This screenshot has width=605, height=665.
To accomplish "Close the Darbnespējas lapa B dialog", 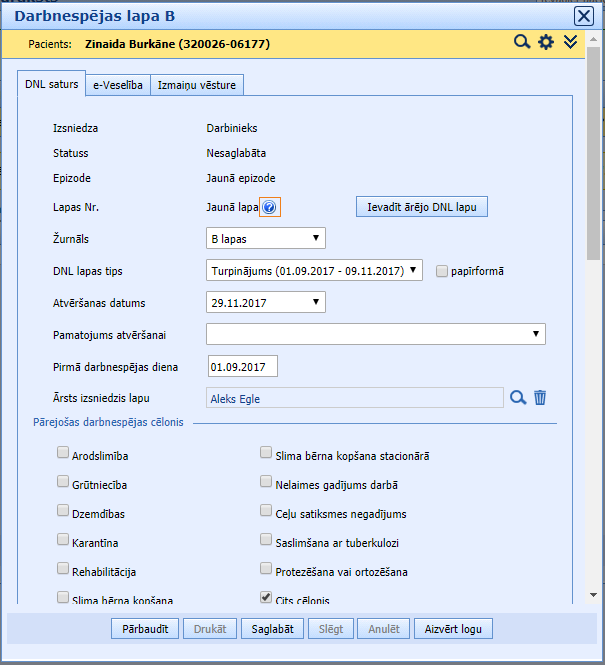I will [584, 15].
